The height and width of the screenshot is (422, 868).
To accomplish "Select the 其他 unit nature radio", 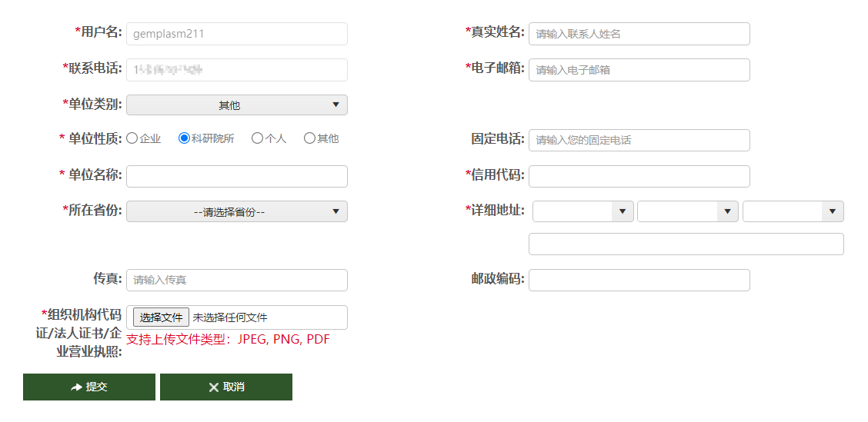I will point(309,139).
